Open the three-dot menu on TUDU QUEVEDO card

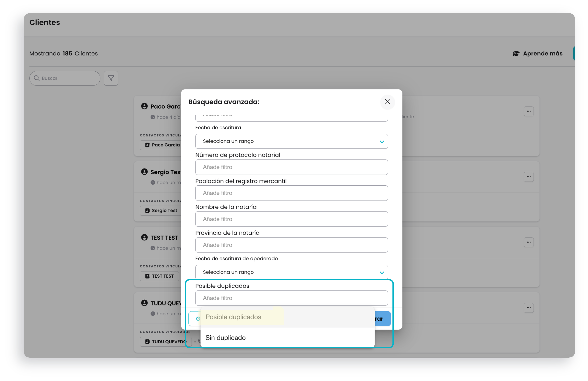coord(529,308)
